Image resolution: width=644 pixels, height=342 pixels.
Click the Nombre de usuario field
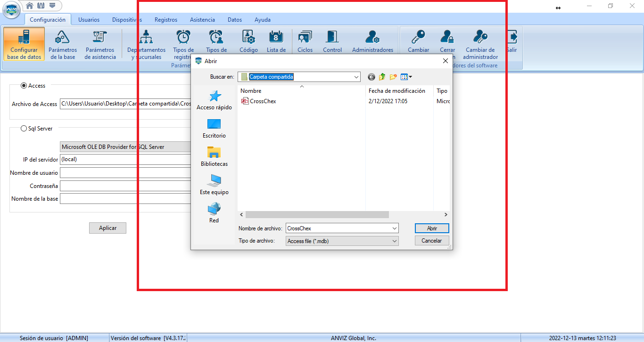click(x=125, y=173)
